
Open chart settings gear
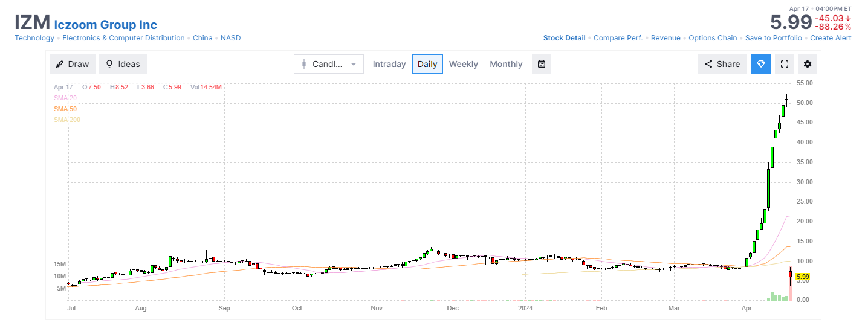(808, 64)
